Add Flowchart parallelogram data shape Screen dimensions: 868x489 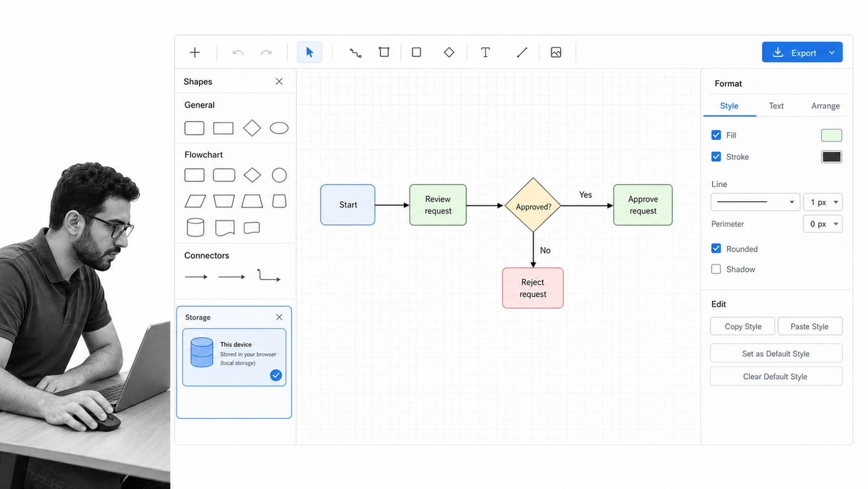195,201
